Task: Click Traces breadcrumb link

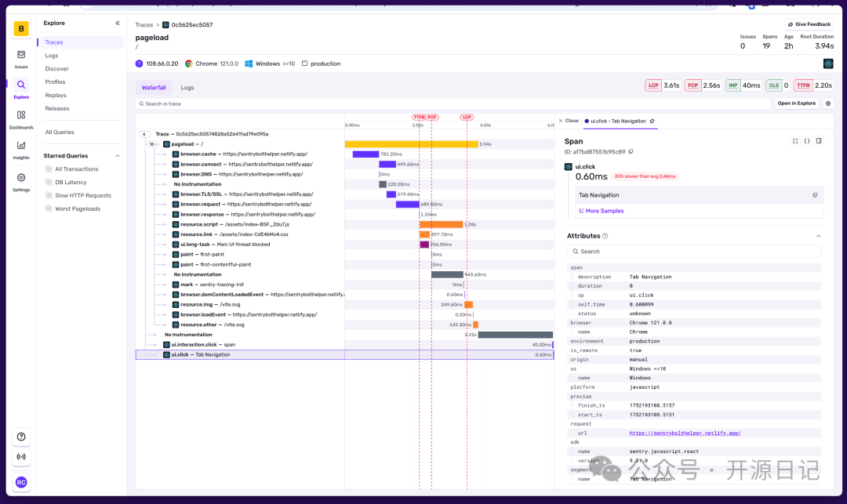Action: coord(144,25)
